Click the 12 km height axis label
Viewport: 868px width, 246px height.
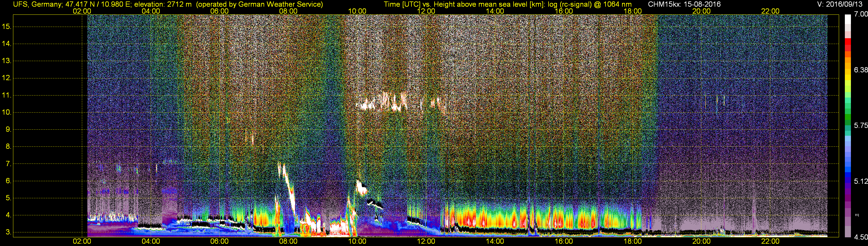click(7, 78)
